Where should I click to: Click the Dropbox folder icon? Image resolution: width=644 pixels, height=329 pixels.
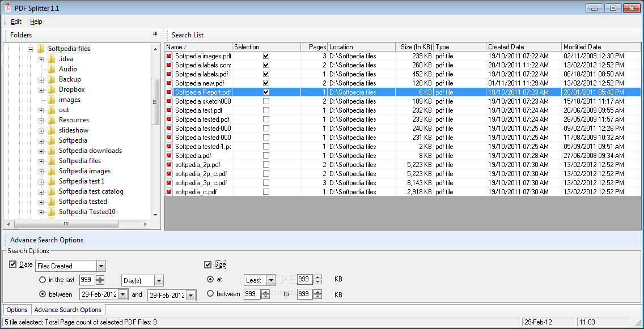(51, 89)
